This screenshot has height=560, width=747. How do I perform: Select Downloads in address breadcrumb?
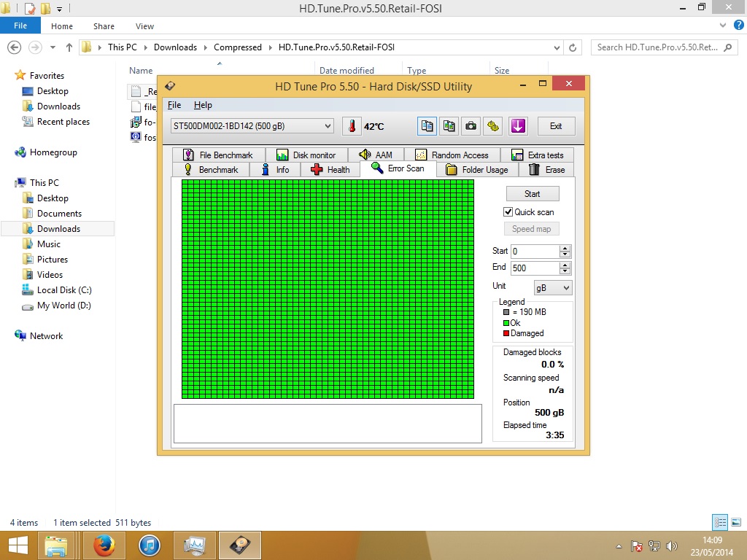pyautogui.click(x=175, y=47)
